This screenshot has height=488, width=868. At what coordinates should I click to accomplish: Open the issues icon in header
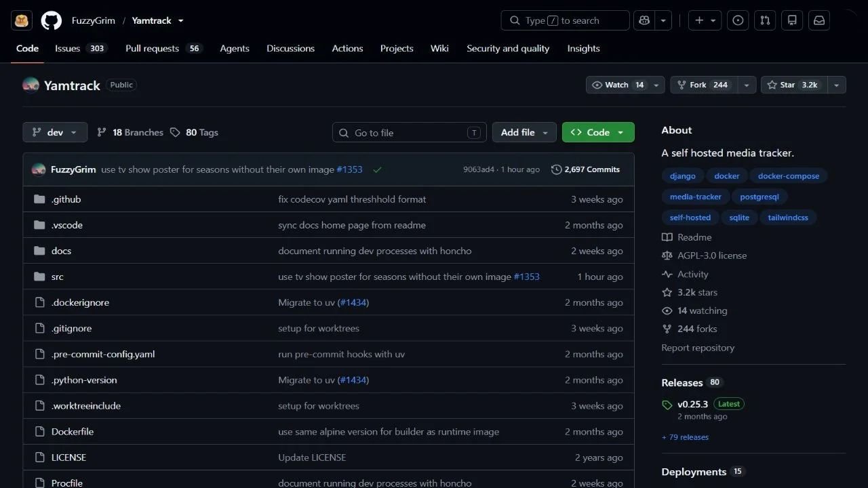click(x=738, y=20)
